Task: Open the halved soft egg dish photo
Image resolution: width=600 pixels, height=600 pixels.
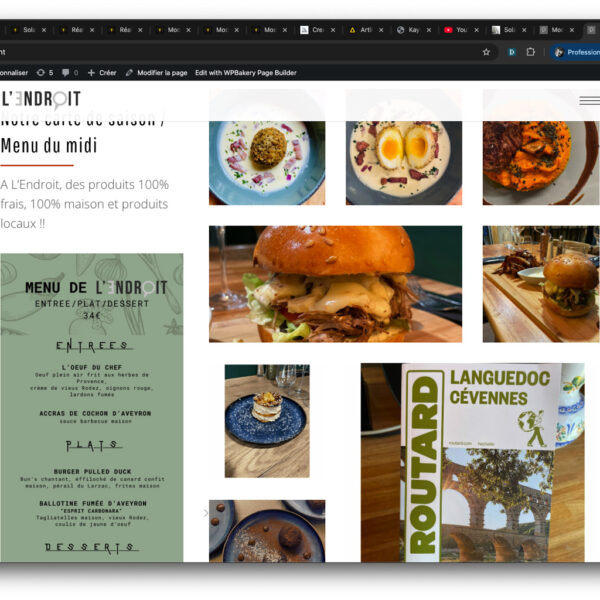Action: tap(403, 152)
